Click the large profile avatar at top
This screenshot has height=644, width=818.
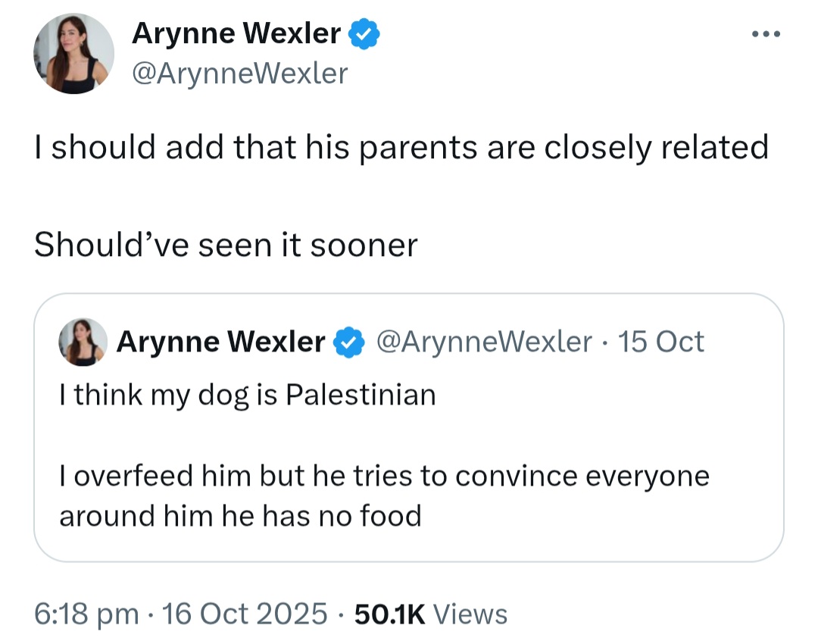73,54
